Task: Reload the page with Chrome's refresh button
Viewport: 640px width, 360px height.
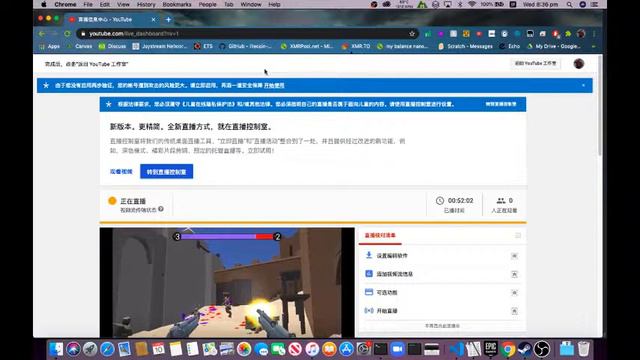Action: point(67,33)
